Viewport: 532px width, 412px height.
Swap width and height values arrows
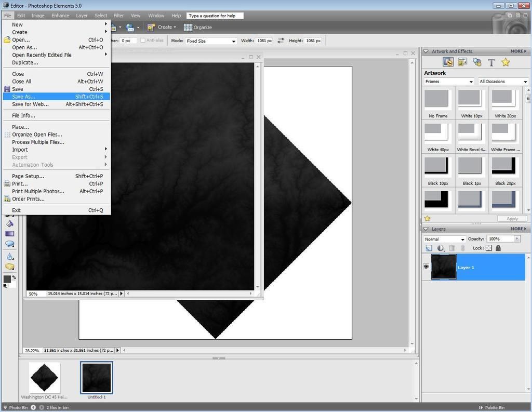[281, 41]
